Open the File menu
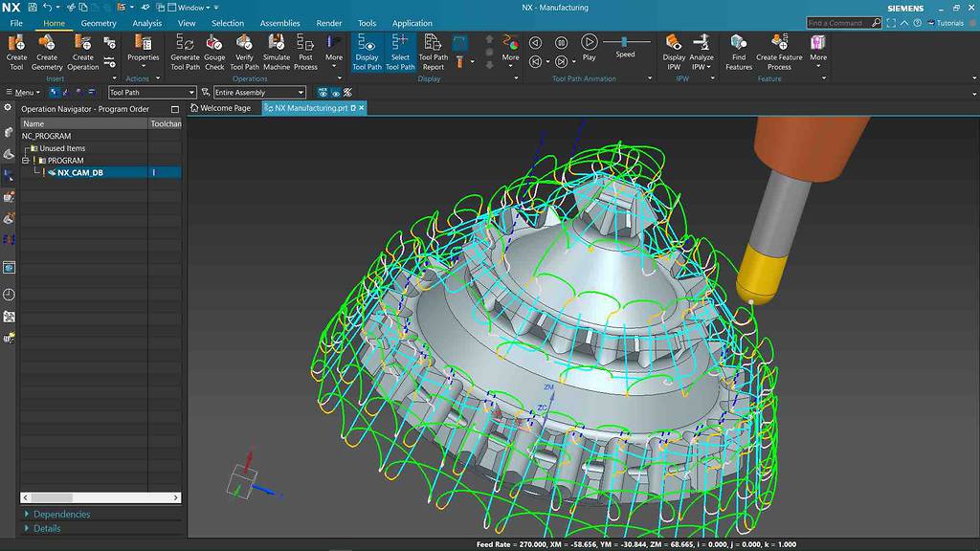 tap(16, 23)
